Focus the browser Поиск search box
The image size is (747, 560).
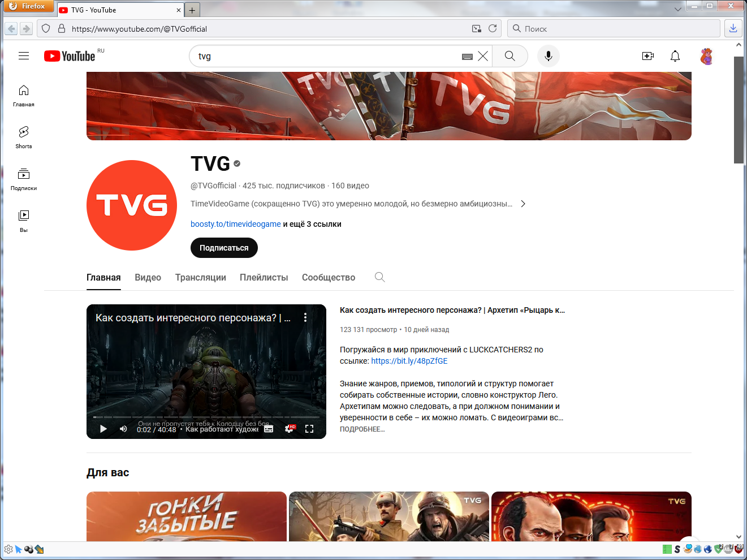[614, 28]
